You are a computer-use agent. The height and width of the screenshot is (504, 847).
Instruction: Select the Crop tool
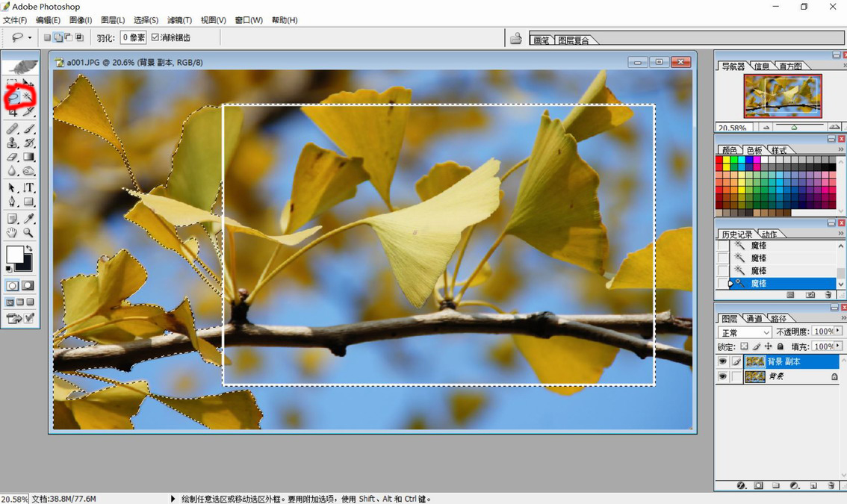pyautogui.click(x=13, y=112)
